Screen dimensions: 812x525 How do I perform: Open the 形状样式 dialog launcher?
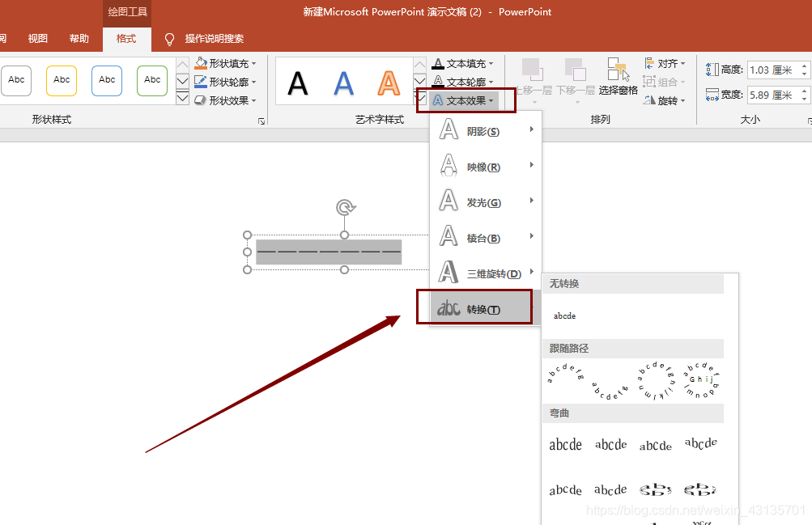coord(261,121)
